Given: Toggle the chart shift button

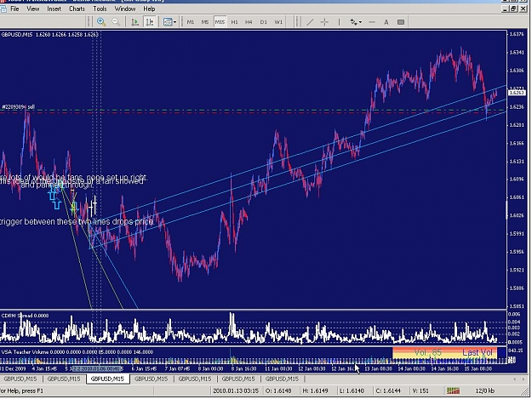Looking at the screenshot, I should click(x=150, y=22).
